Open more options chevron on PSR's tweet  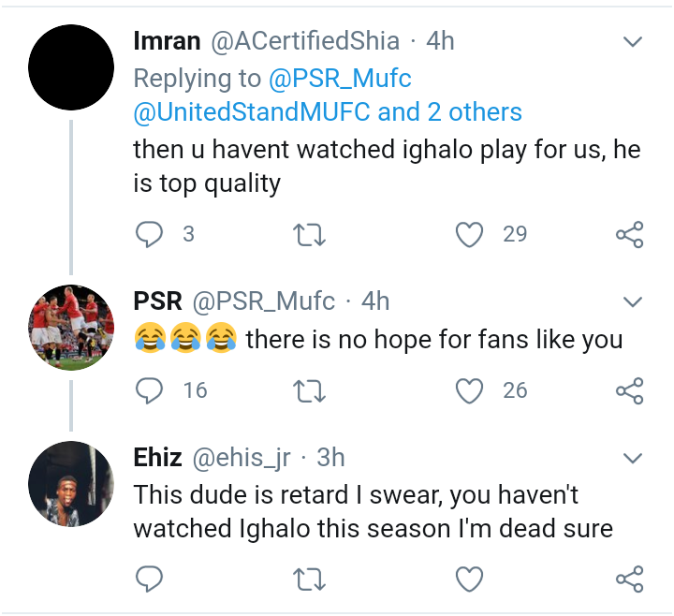pos(633,301)
